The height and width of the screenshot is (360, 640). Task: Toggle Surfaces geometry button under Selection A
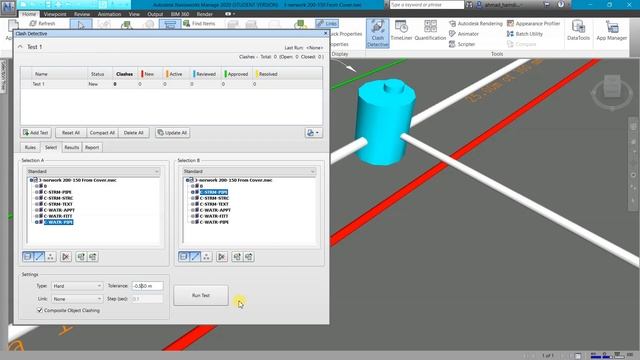pos(28,257)
